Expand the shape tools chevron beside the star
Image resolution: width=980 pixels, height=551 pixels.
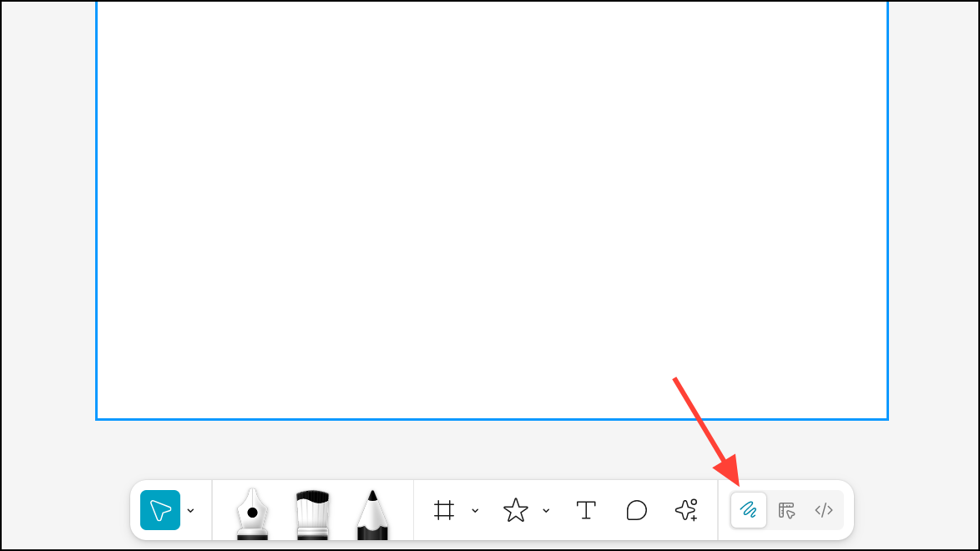(546, 511)
